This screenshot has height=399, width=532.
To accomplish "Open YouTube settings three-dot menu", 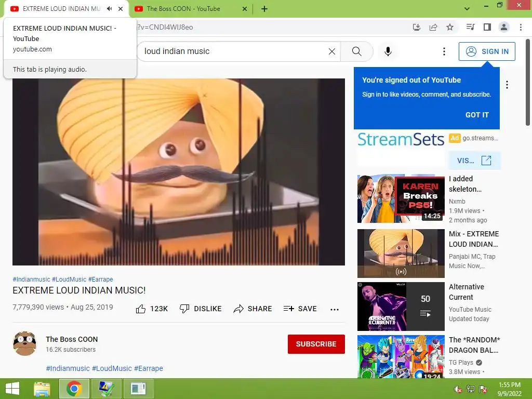I will [444, 51].
